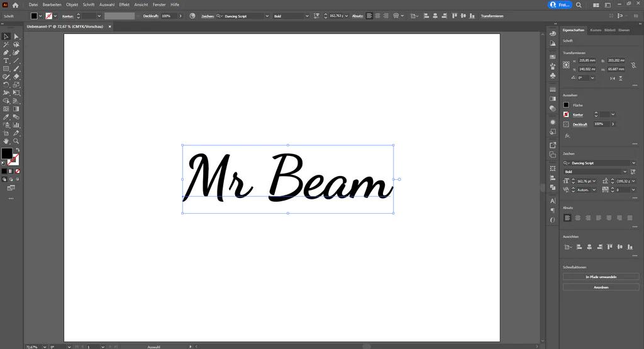Open the Fenster menu

pyautogui.click(x=159, y=5)
